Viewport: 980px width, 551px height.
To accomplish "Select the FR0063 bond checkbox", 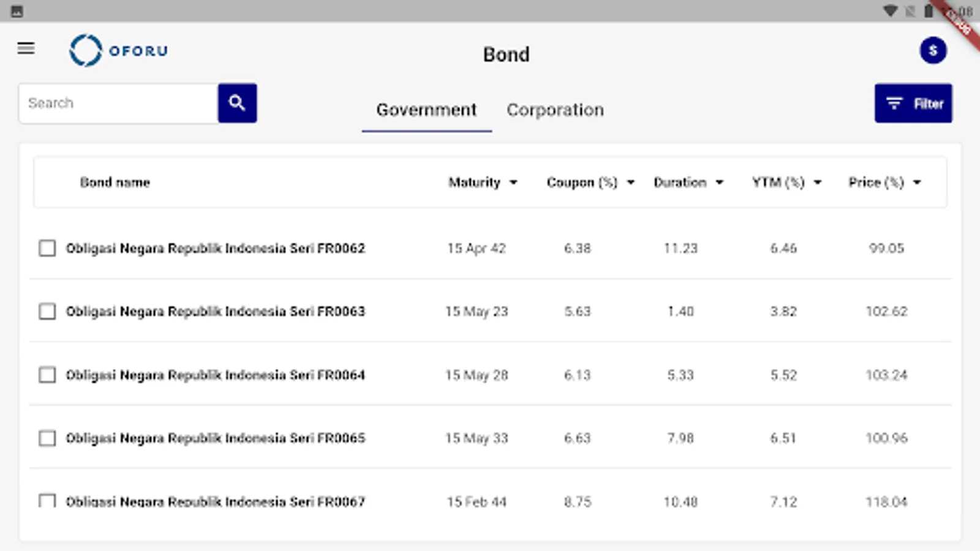I will click(x=47, y=311).
